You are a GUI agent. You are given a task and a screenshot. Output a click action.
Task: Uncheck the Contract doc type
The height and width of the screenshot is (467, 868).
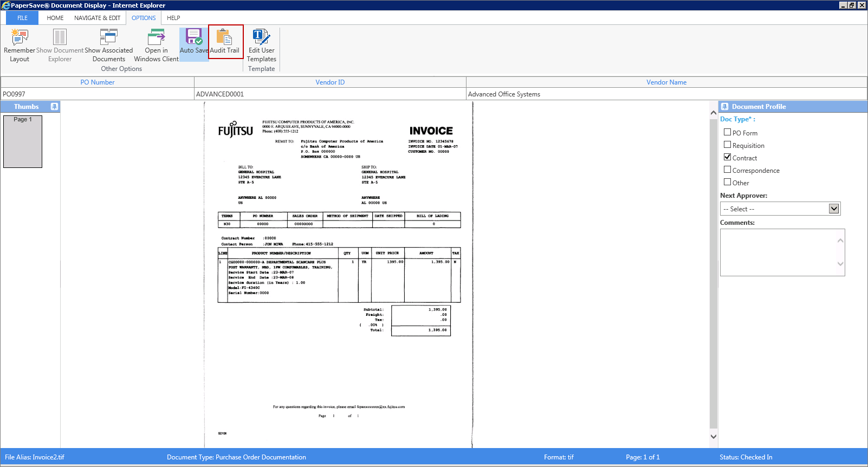point(727,157)
